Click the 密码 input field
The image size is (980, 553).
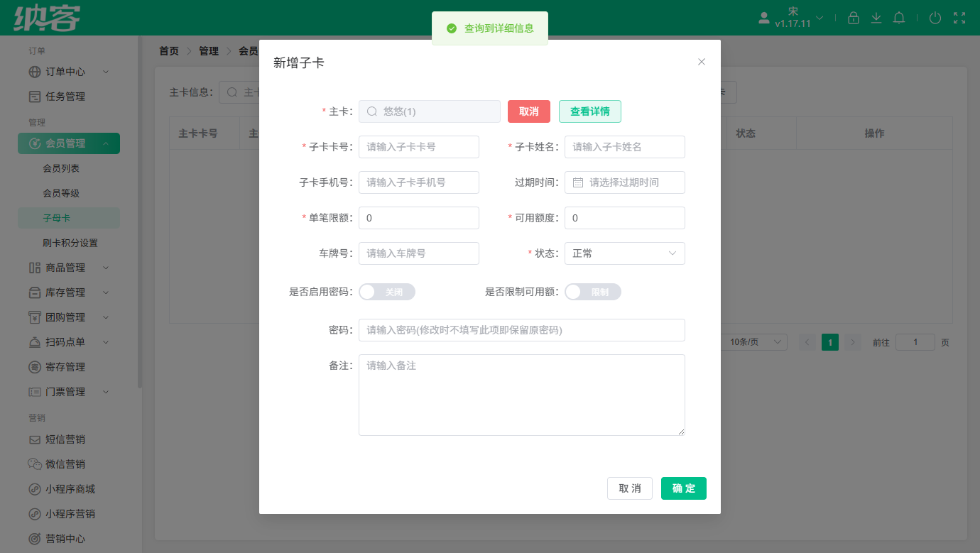coord(522,330)
